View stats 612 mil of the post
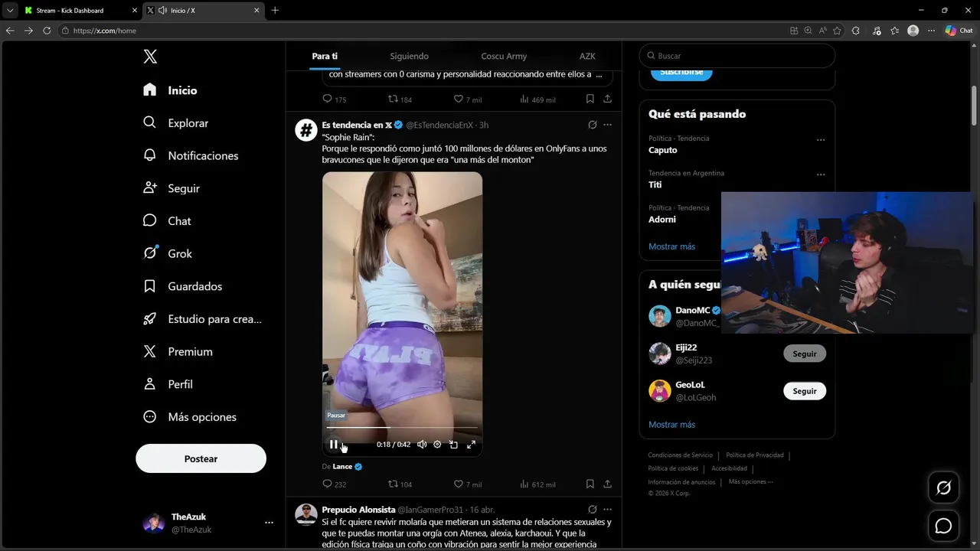This screenshot has height=551, width=980. click(x=537, y=484)
